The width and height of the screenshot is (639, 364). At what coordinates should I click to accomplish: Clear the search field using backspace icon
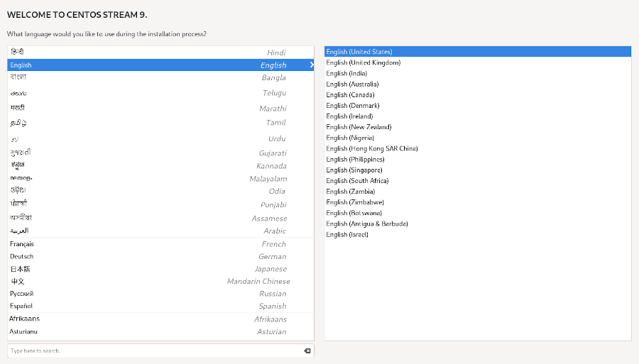tap(307, 351)
